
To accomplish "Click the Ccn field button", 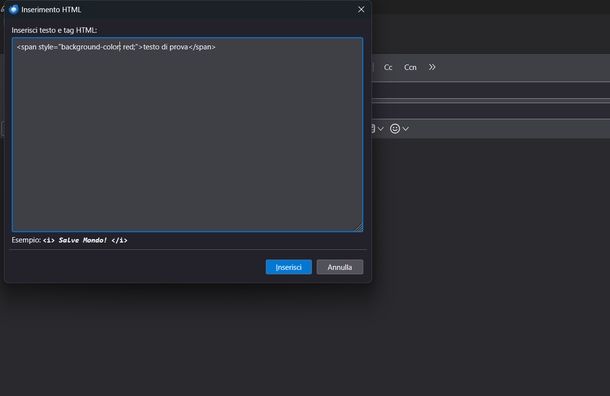I will click(x=410, y=67).
